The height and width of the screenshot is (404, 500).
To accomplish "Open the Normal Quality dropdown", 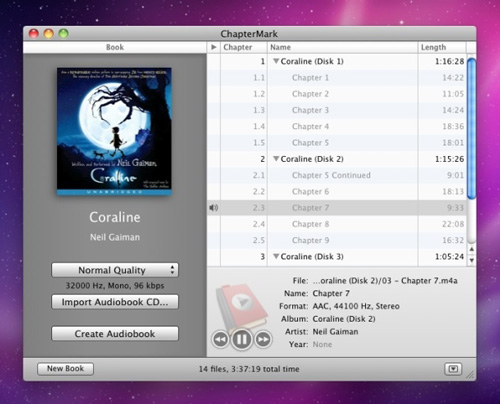I will pyautogui.click(x=115, y=270).
